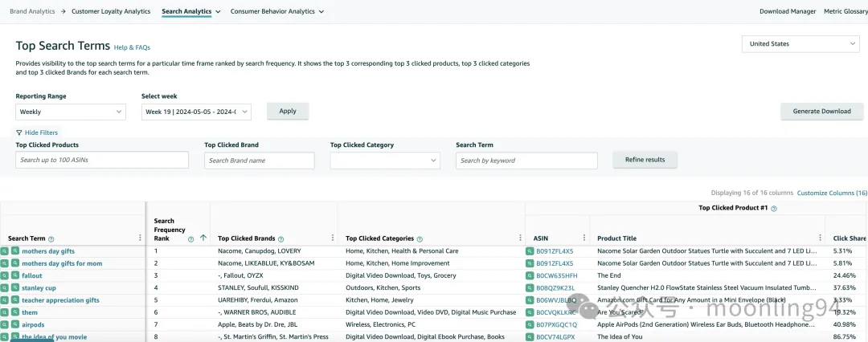The width and height of the screenshot is (868, 342).
Task: Click the Generate Download button
Action: pos(822,112)
